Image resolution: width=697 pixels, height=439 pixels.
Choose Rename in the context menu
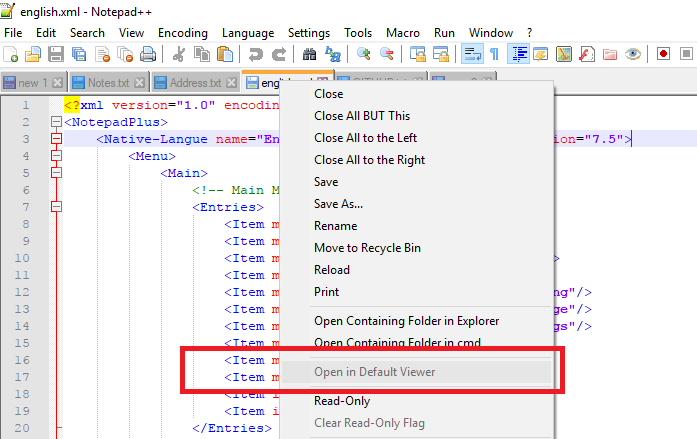pyautogui.click(x=417, y=226)
